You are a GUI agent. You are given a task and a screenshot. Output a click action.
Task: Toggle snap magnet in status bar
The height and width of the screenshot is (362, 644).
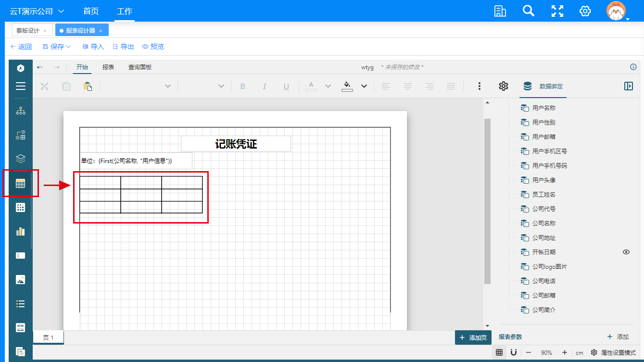(x=513, y=352)
